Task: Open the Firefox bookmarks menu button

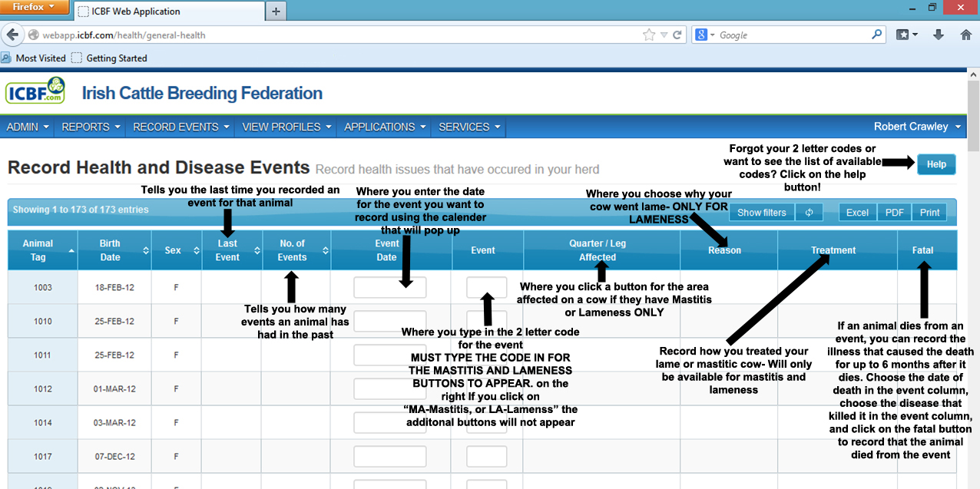Action: [907, 35]
